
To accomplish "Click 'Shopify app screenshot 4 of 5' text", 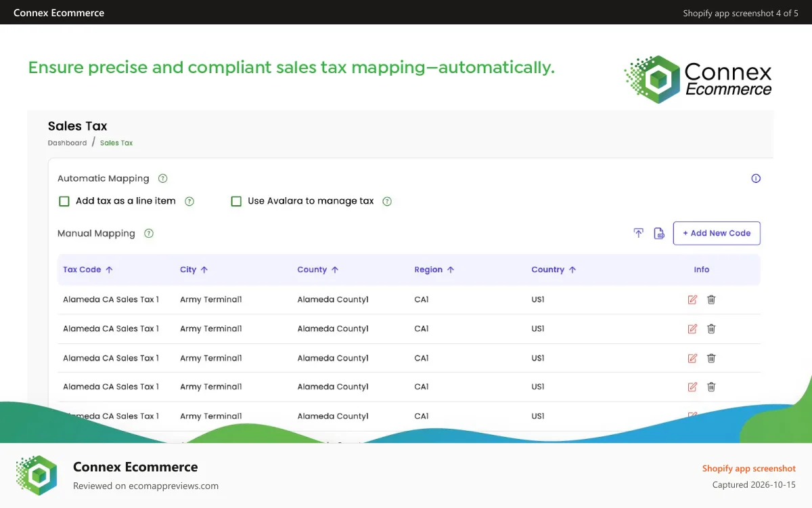I will [x=741, y=14].
